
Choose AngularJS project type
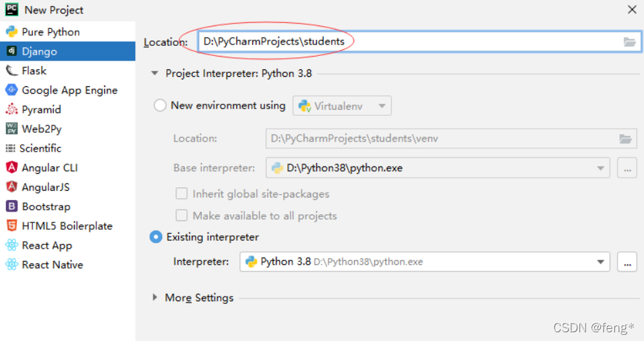(67, 187)
